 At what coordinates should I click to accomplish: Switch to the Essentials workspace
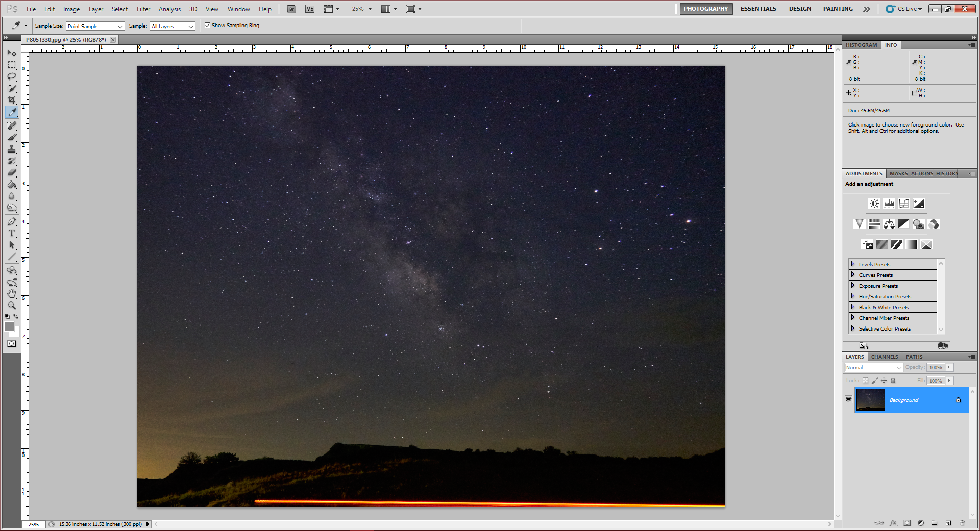(x=758, y=9)
